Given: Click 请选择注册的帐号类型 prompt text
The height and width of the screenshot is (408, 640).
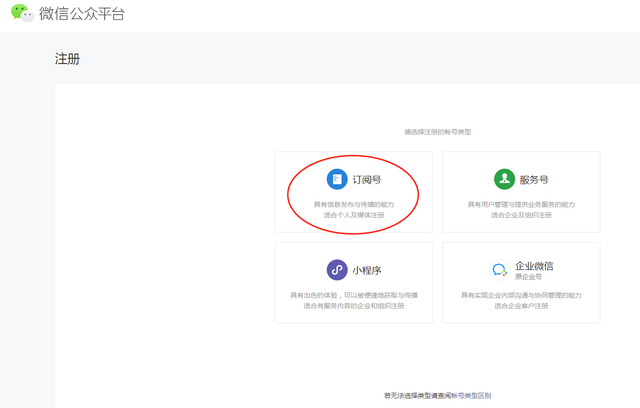Looking at the screenshot, I should 438,132.
